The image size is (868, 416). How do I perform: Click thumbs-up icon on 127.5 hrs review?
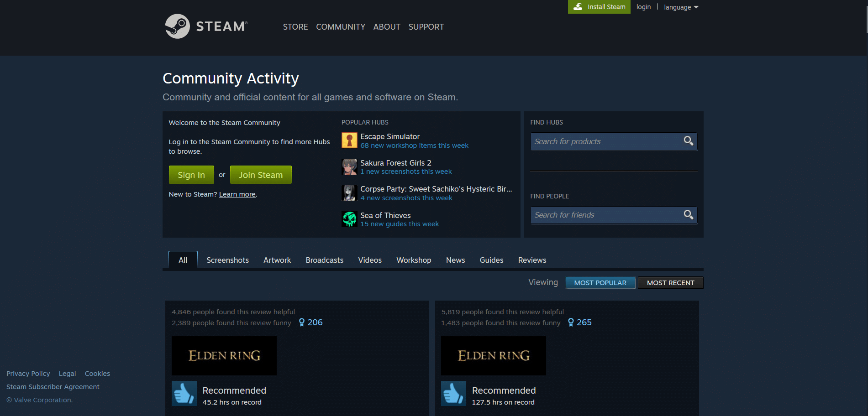click(x=453, y=393)
